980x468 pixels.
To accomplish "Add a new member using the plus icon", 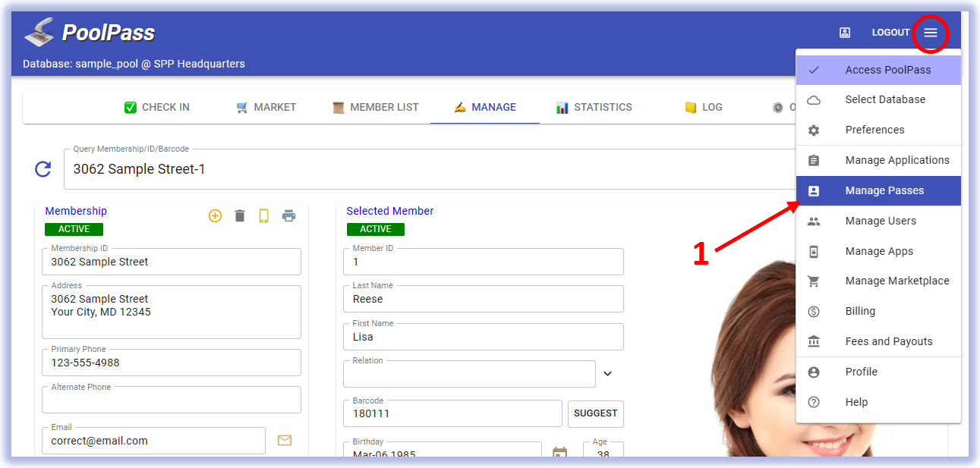I will coord(215,215).
